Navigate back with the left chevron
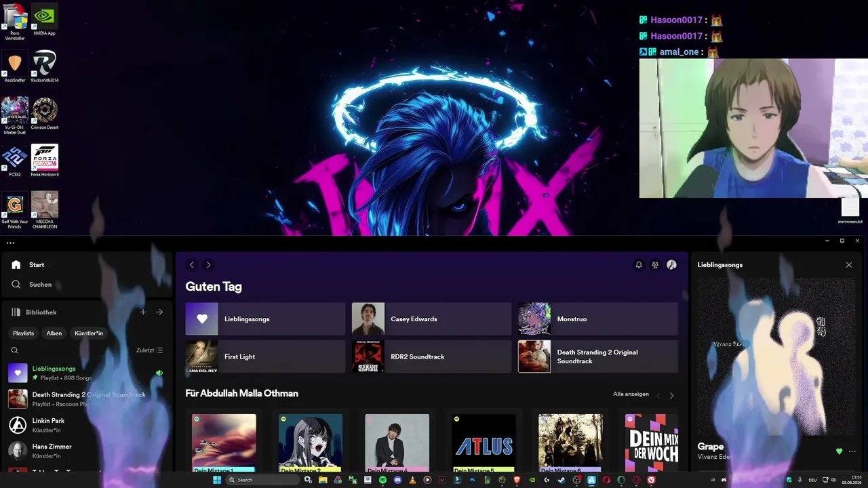This screenshot has width=868, height=488. click(192, 265)
